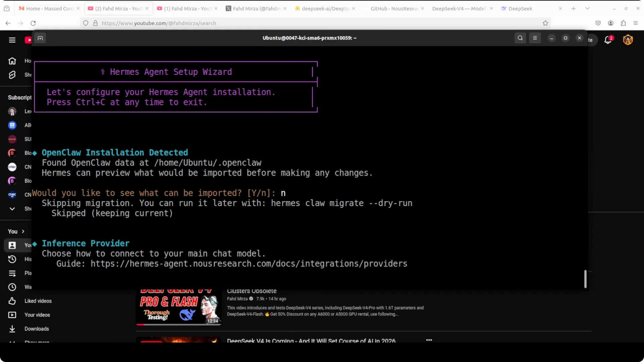Open more options for DeepSeek V4 Is Coming video

click(429, 340)
